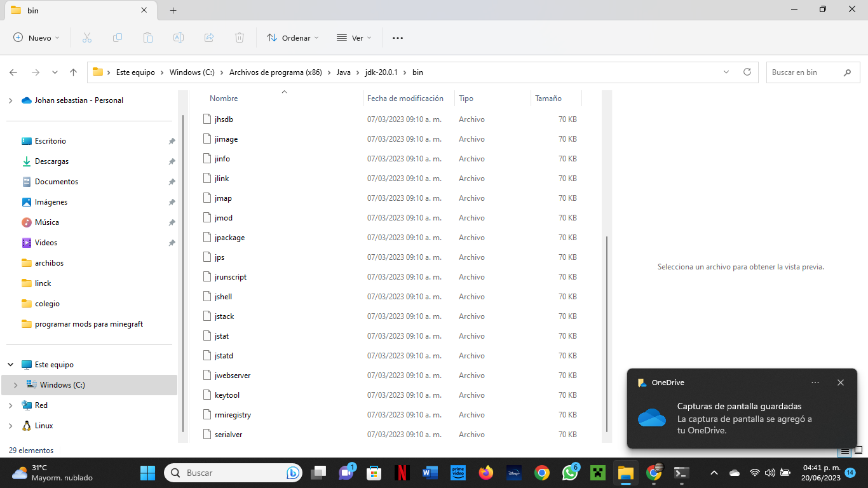868x488 pixels.
Task: Open Minecraft from the taskbar
Action: pos(597,473)
